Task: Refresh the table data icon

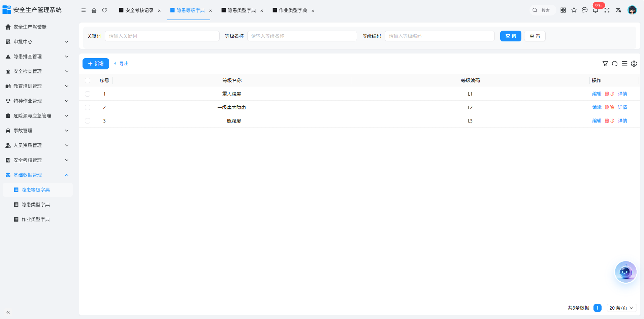Action: (x=615, y=64)
